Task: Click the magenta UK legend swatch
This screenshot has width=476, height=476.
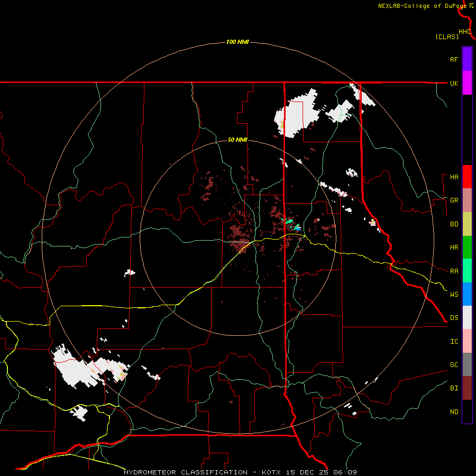Action: pos(467,83)
